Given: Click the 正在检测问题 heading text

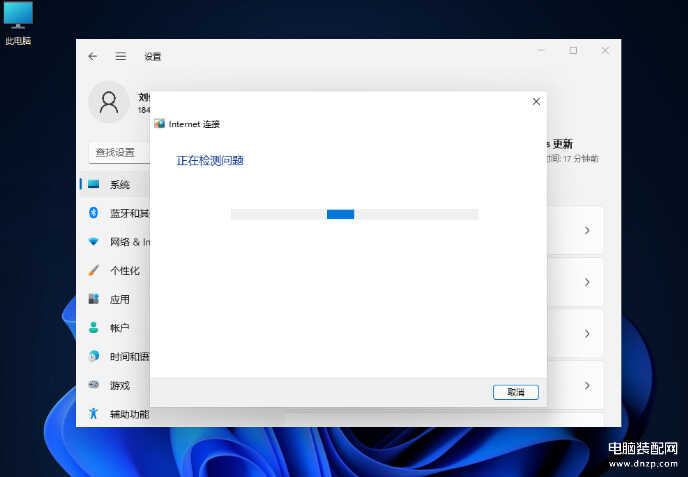Looking at the screenshot, I should [210, 161].
